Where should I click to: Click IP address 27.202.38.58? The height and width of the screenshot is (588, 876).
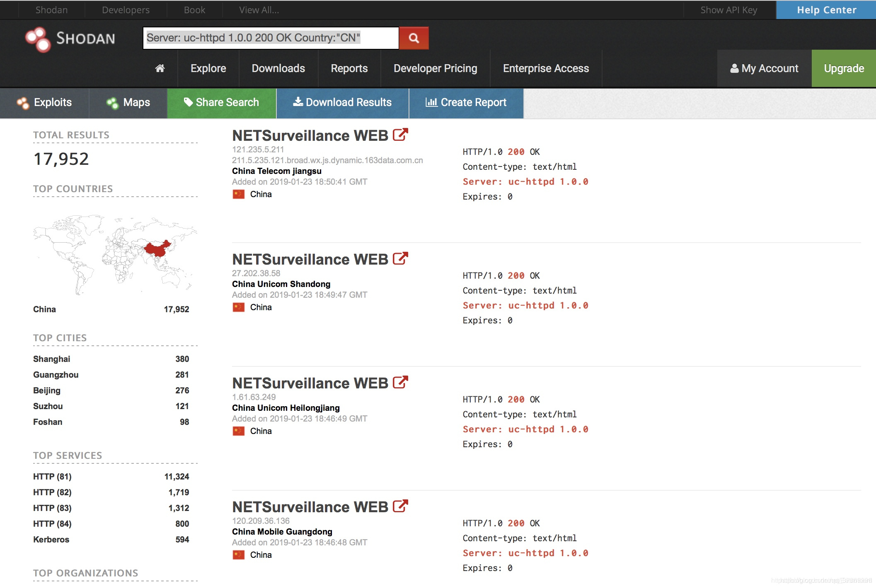pos(256,273)
